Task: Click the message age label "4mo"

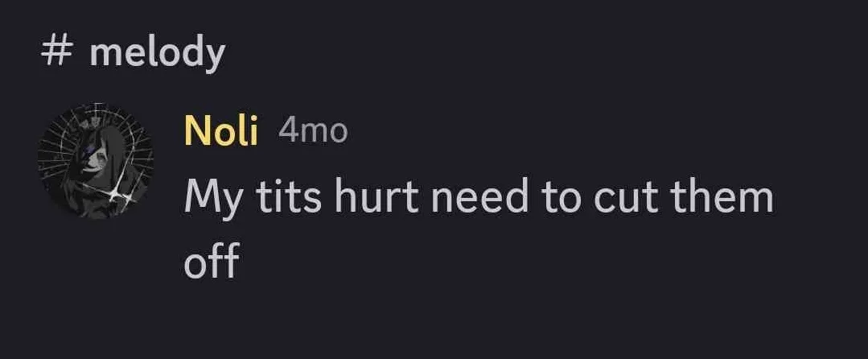Action: (312, 130)
